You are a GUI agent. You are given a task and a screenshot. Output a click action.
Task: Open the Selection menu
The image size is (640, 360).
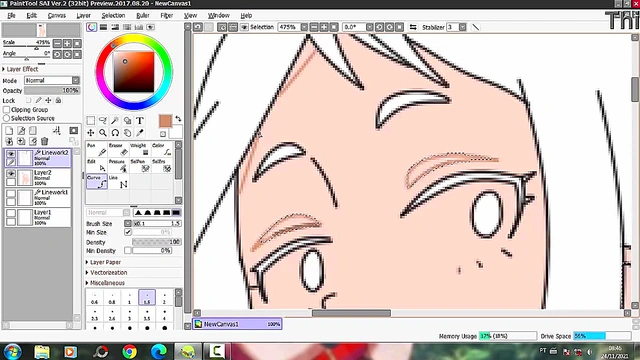pyautogui.click(x=113, y=16)
